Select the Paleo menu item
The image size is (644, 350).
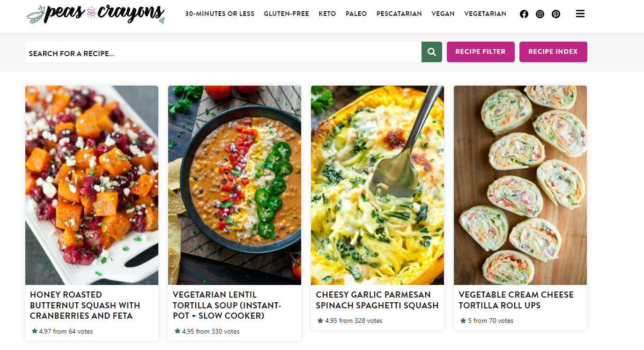[356, 14]
